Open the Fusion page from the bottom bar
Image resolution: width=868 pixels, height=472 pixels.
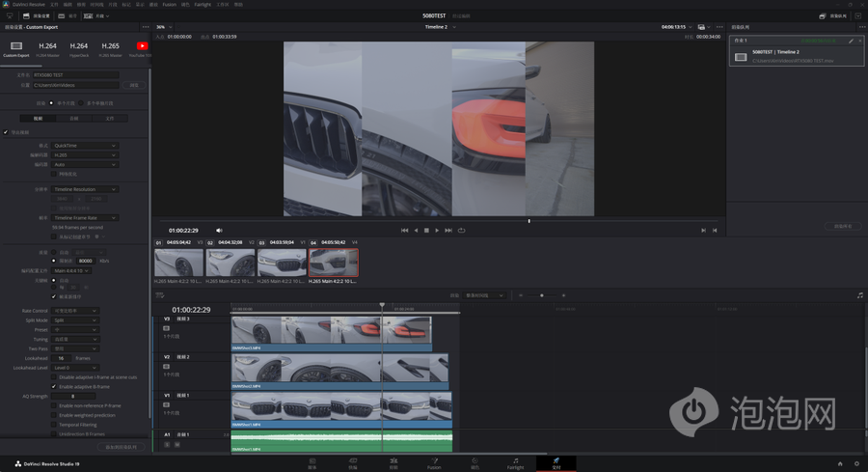(434, 463)
